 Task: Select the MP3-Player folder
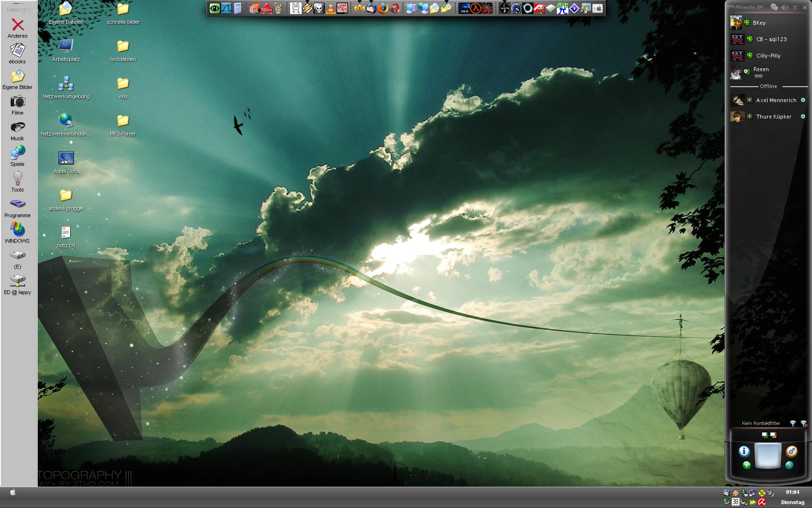pos(123,124)
